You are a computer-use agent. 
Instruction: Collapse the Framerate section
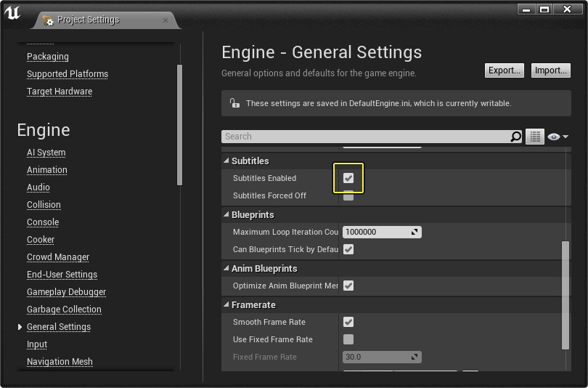[x=226, y=305]
